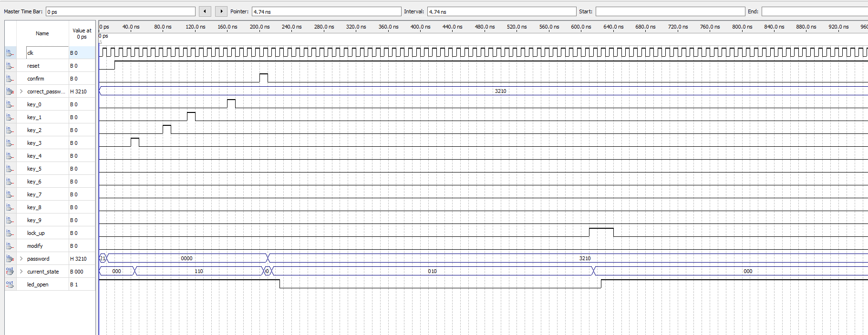Move the time bar backward with the left arrow
This screenshot has width=868, height=335.
205,11
